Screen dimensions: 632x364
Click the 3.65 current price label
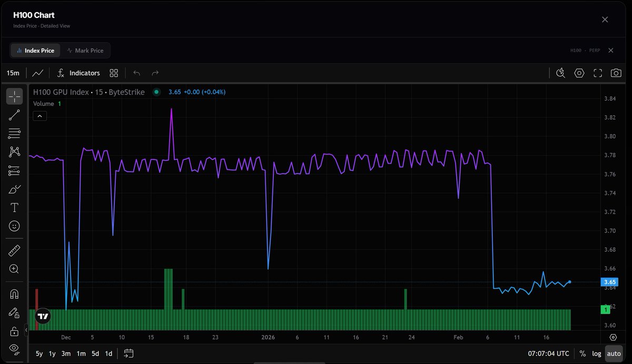click(x=610, y=282)
